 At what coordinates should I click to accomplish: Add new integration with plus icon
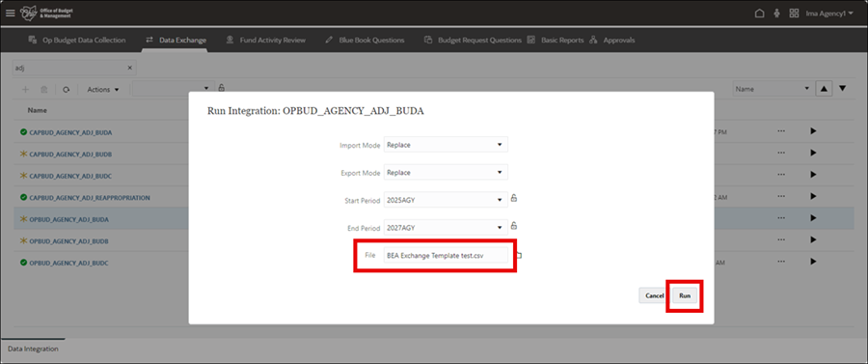pyautogui.click(x=25, y=89)
